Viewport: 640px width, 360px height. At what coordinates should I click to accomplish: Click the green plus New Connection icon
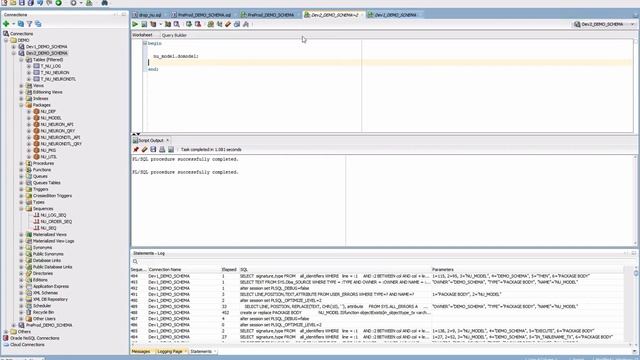6,24
